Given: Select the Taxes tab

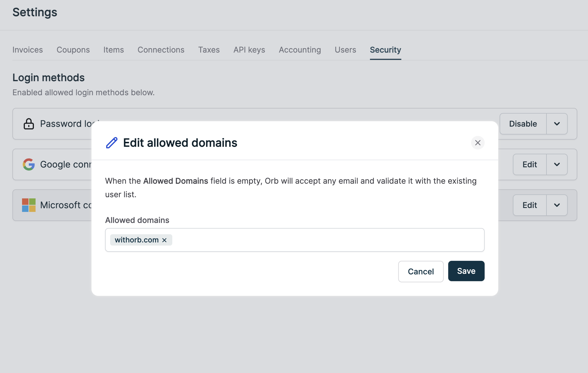Looking at the screenshot, I should coord(209,50).
